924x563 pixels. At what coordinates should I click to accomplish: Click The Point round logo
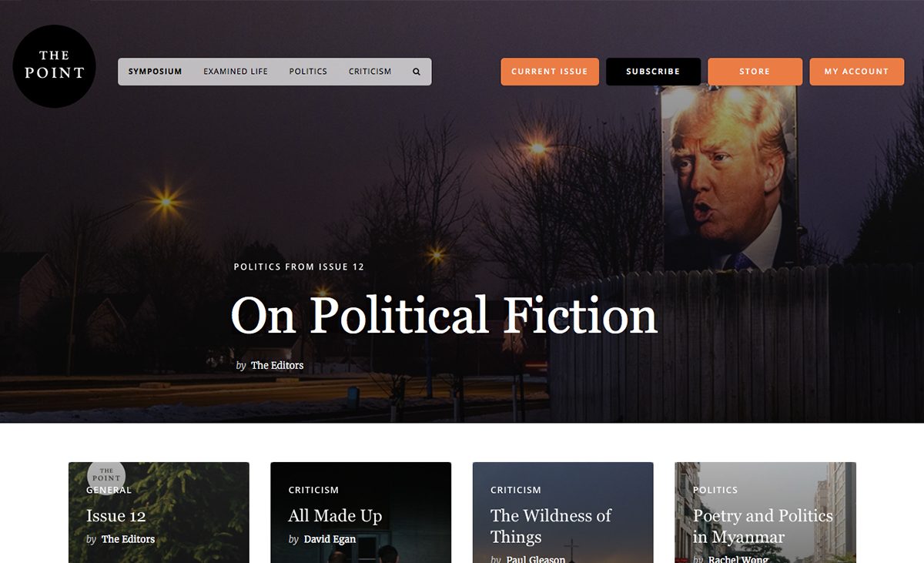click(54, 65)
